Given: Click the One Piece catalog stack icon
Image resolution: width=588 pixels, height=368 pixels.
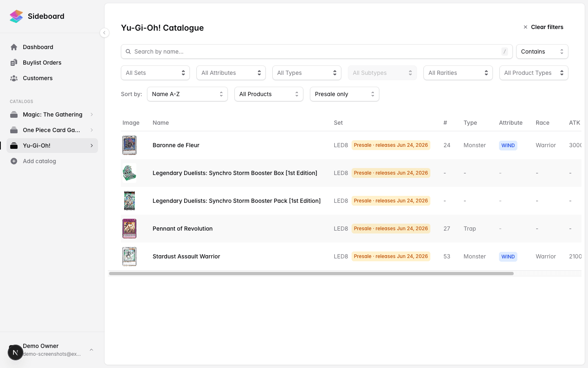Looking at the screenshot, I should [x=14, y=130].
